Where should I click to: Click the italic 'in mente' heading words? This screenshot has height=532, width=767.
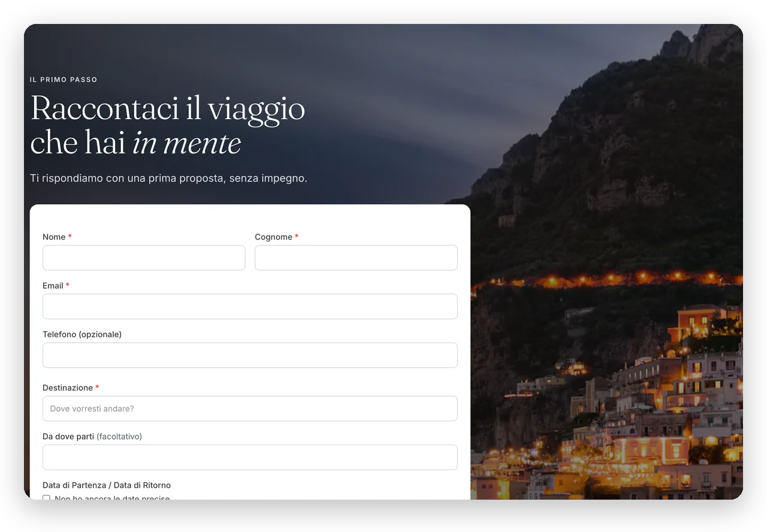pos(186,143)
